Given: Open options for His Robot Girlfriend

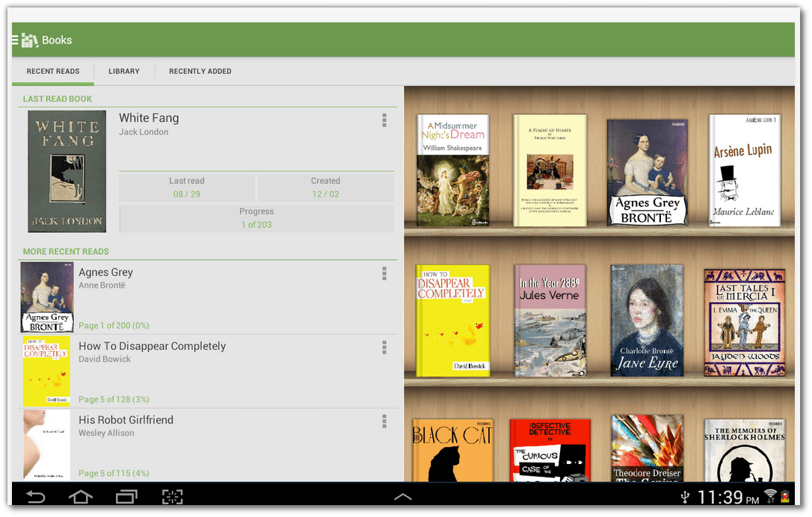Looking at the screenshot, I should pos(384,421).
